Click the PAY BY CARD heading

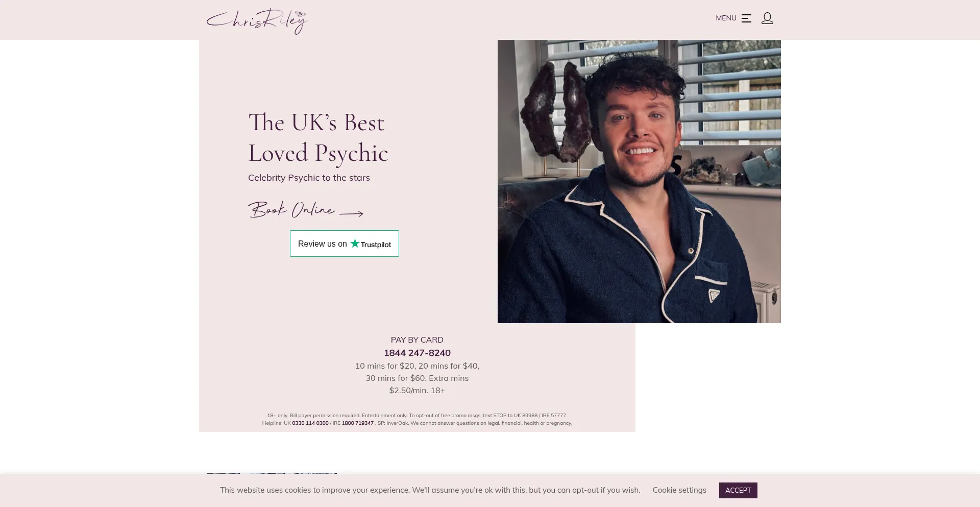pyautogui.click(x=417, y=340)
